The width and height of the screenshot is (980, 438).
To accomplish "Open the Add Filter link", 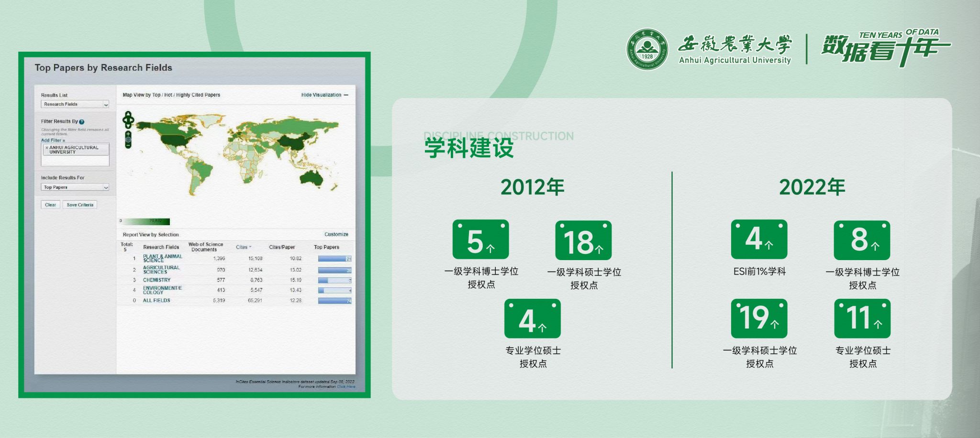I will tap(53, 141).
